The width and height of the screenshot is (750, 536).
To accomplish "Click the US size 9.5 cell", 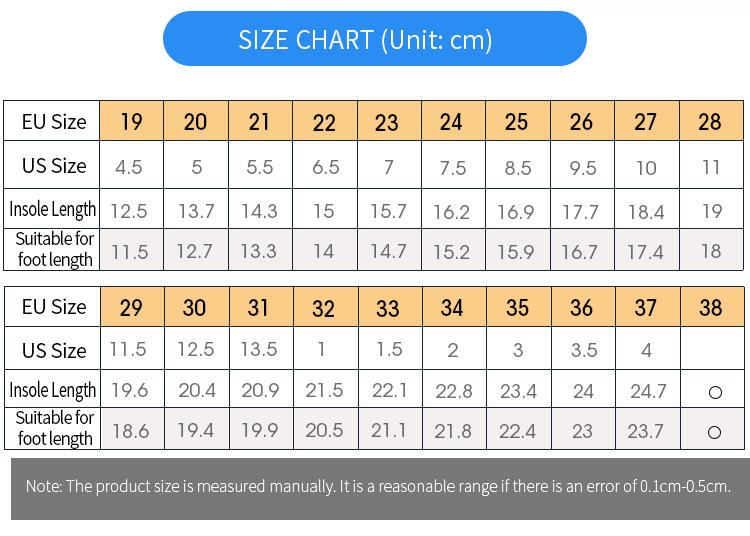I will (x=582, y=167).
